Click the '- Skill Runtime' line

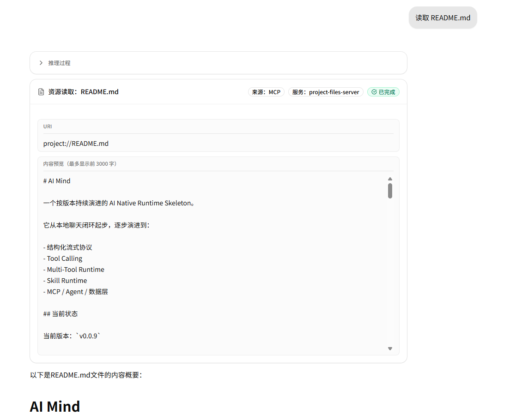coord(65,281)
